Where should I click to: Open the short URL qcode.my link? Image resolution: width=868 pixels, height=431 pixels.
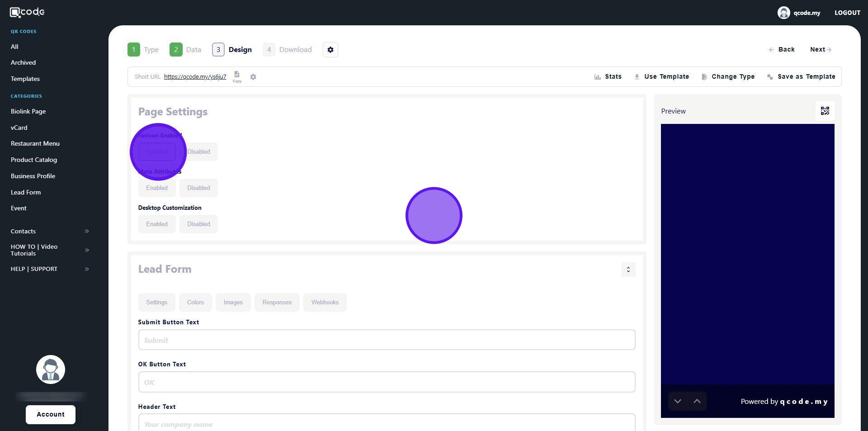tap(195, 77)
